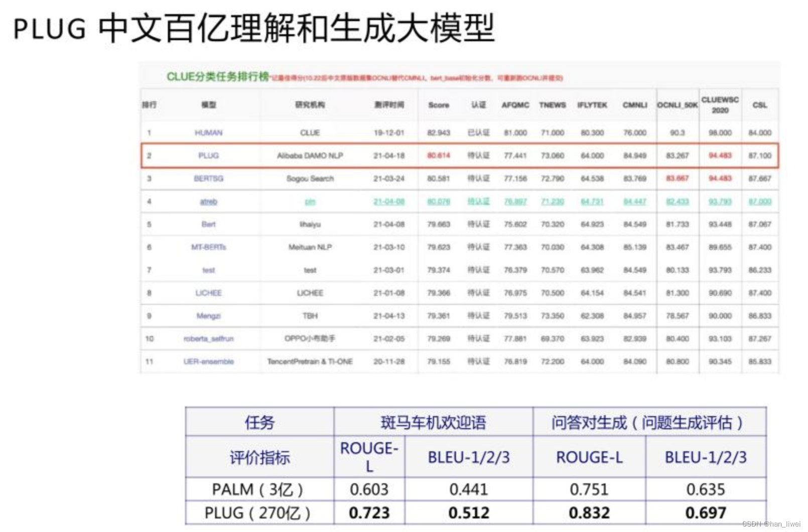Click the roberta_selfrun model link
Viewport: 808px width, 532px height.
209,339
